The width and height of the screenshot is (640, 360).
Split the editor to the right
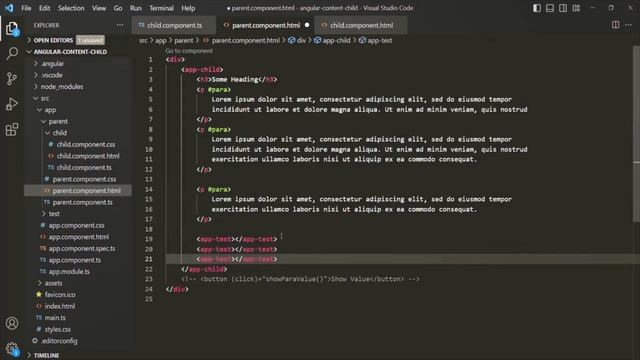[616, 25]
